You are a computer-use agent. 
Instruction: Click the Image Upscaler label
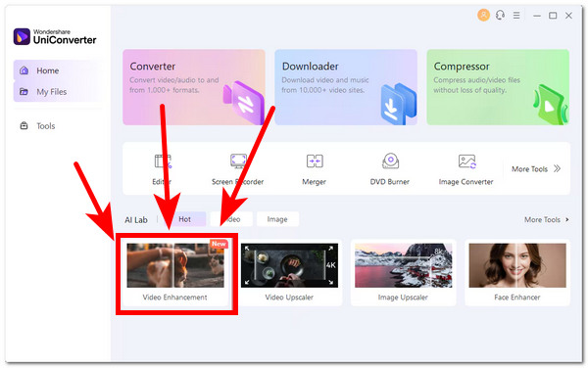click(403, 298)
